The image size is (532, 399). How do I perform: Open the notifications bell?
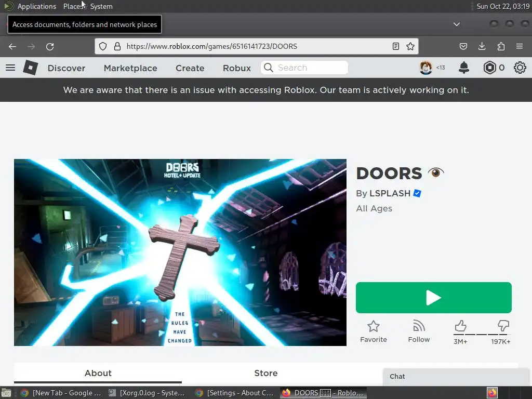[x=464, y=68]
